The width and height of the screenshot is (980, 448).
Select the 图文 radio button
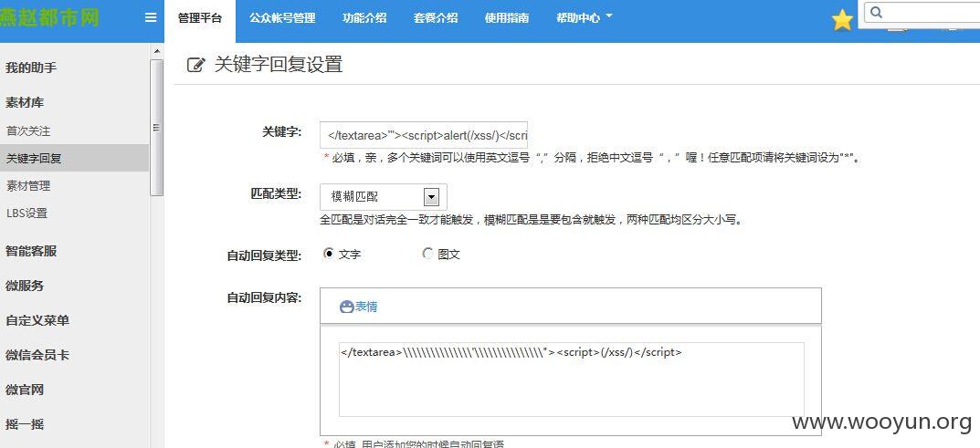tap(427, 254)
